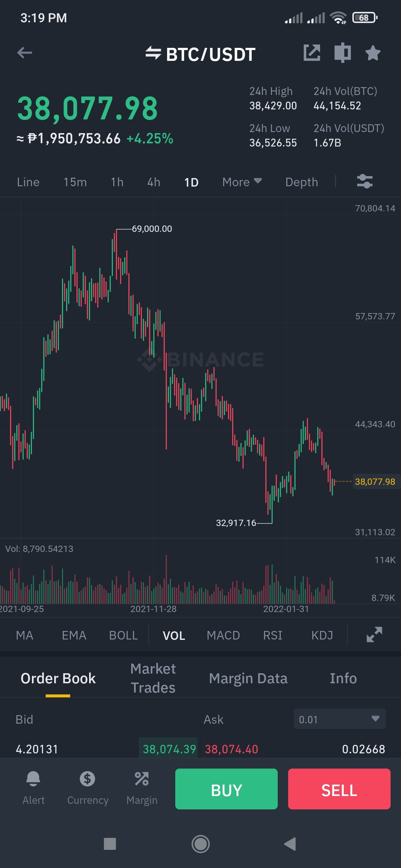Open chart settings sliders icon
401x868 pixels.
tap(365, 182)
